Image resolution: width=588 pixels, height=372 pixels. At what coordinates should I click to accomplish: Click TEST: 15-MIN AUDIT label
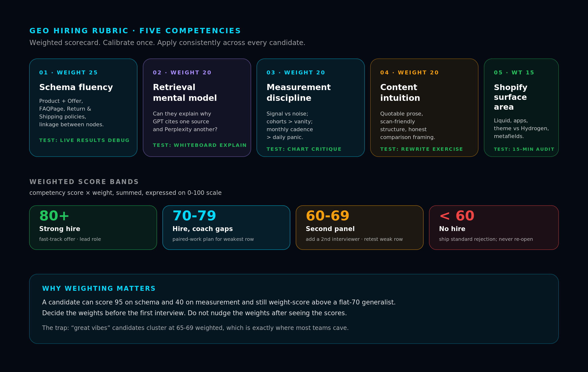(524, 149)
